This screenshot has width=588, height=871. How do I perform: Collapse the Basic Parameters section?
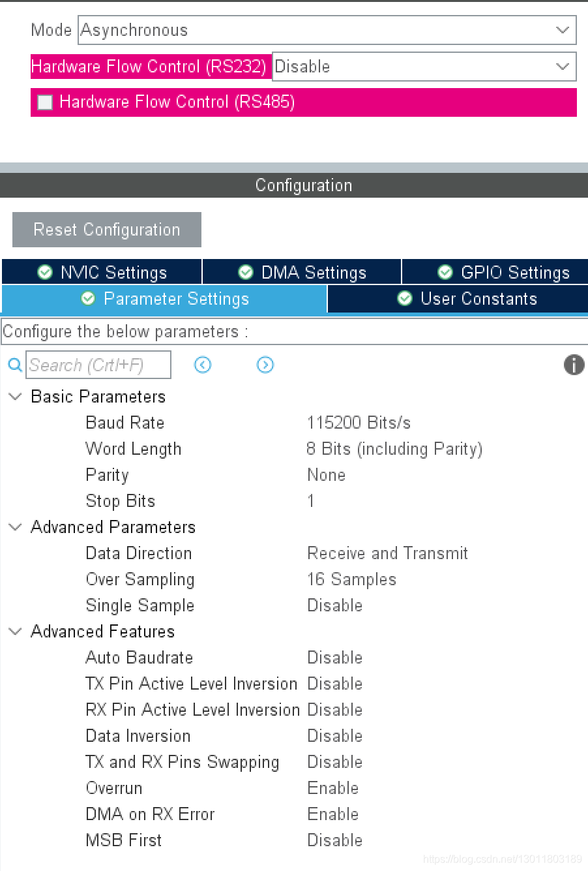(x=14, y=396)
